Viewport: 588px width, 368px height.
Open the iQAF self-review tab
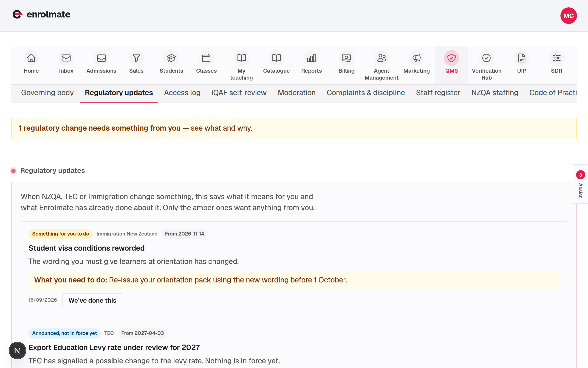(x=239, y=93)
